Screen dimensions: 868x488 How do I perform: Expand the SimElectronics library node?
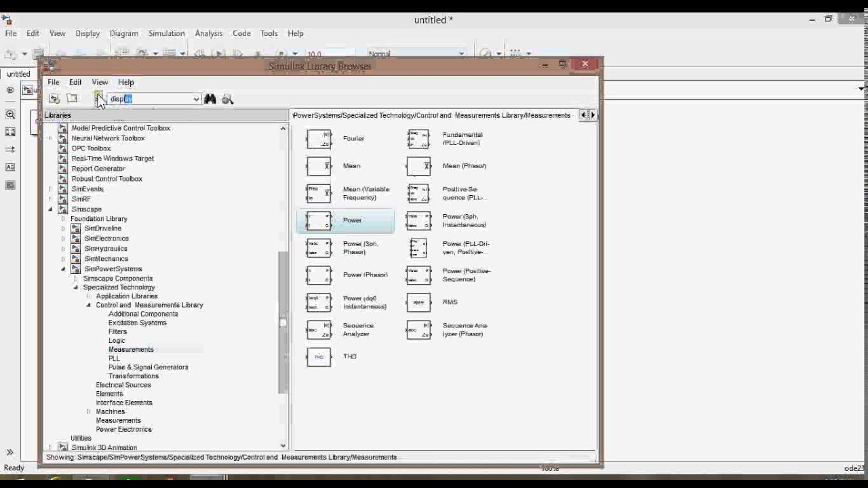coord(63,239)
